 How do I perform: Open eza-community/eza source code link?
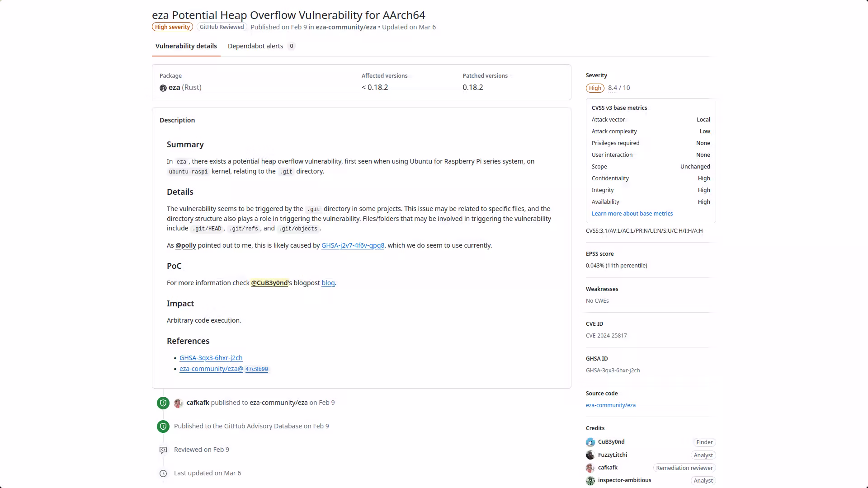[x=611, y=405]
